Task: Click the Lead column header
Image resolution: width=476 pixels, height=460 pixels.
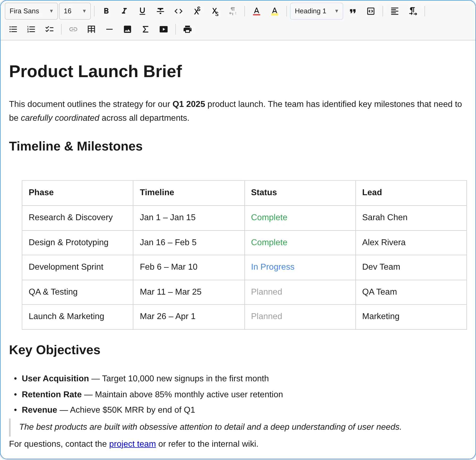Action: pyautogui.click(x=411, y=193)
